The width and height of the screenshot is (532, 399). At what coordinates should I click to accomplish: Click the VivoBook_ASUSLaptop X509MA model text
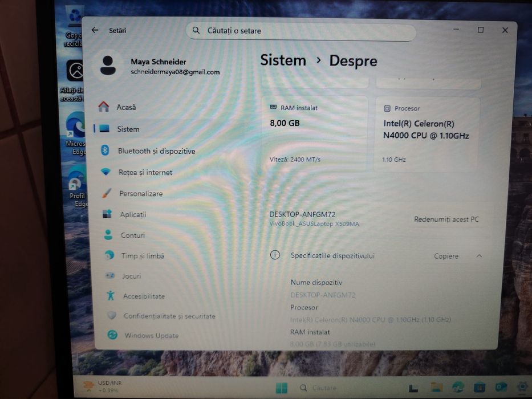tap(314, 223)
